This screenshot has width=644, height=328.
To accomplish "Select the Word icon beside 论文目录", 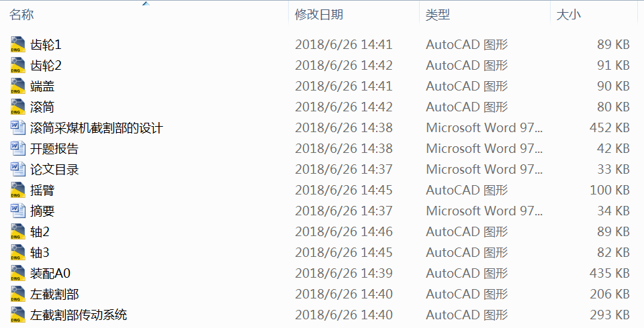I will point(18,170).
